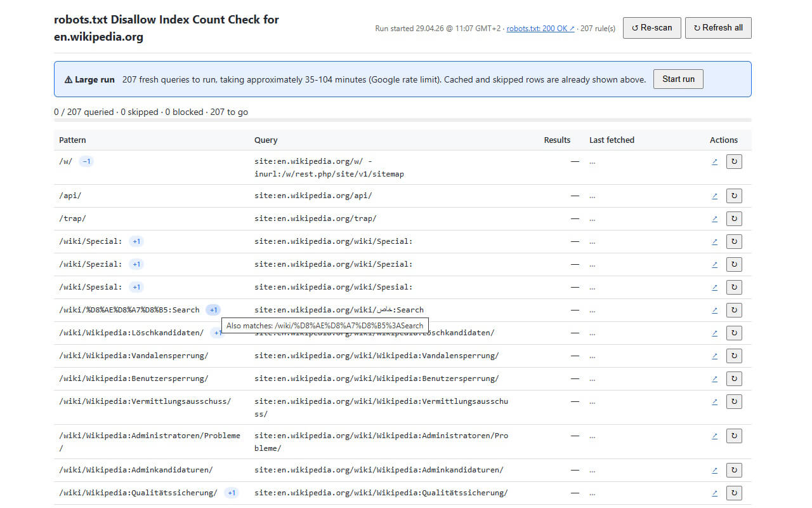Open the external search link for /wiki/Spesial:

[x=715, y=287]
